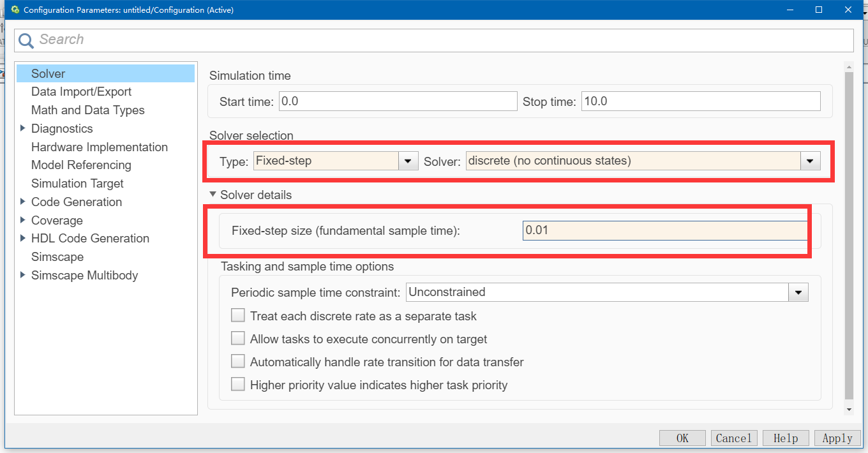Image resolution: width=868 pixels, height=453 pixels.
Task: Check "Allow tasks to execute concurrently on target"
Action: (x=237, y=338)
